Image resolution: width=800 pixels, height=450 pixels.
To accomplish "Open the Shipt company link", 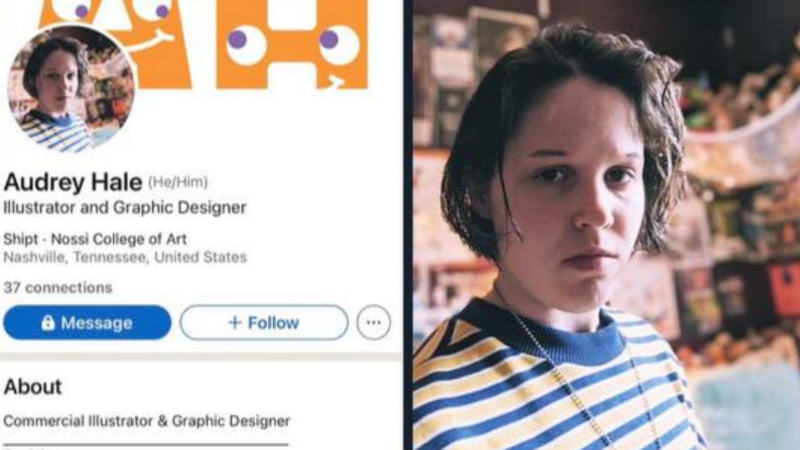I will click(x=20, y=239).
